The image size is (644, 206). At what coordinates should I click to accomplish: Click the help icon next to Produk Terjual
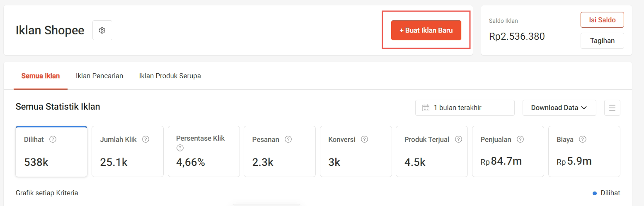[458, 139]
